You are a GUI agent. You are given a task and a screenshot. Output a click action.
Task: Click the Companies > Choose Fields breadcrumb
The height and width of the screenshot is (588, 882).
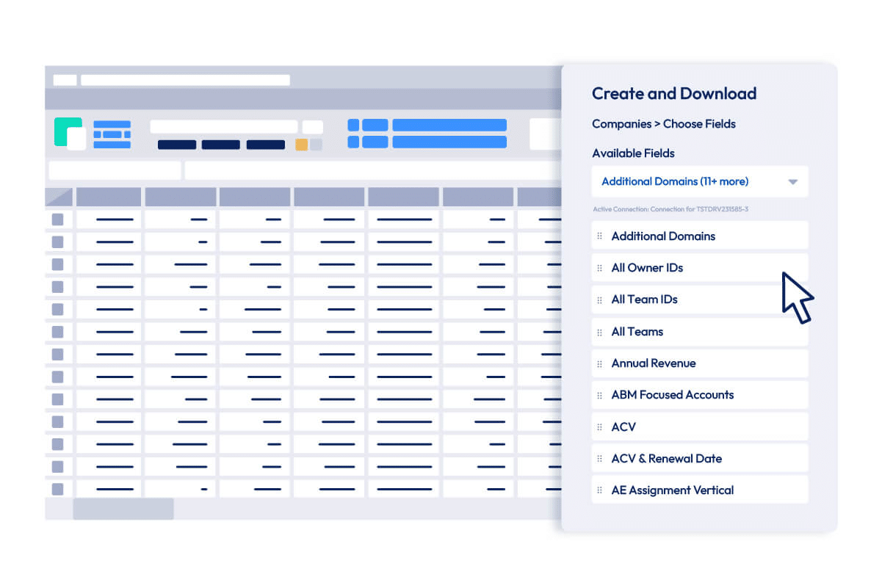[663, 124]
